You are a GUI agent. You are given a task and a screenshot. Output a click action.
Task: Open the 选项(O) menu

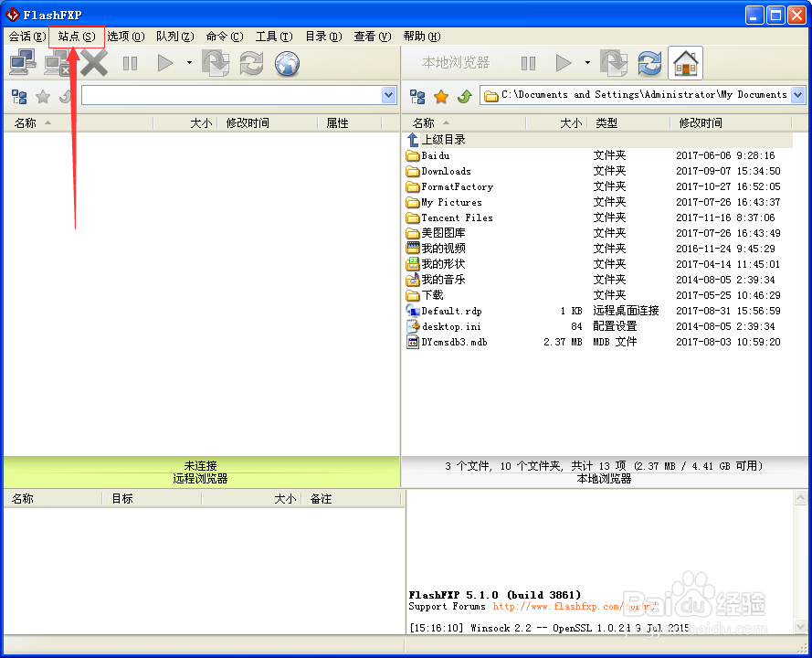[126, 37]
